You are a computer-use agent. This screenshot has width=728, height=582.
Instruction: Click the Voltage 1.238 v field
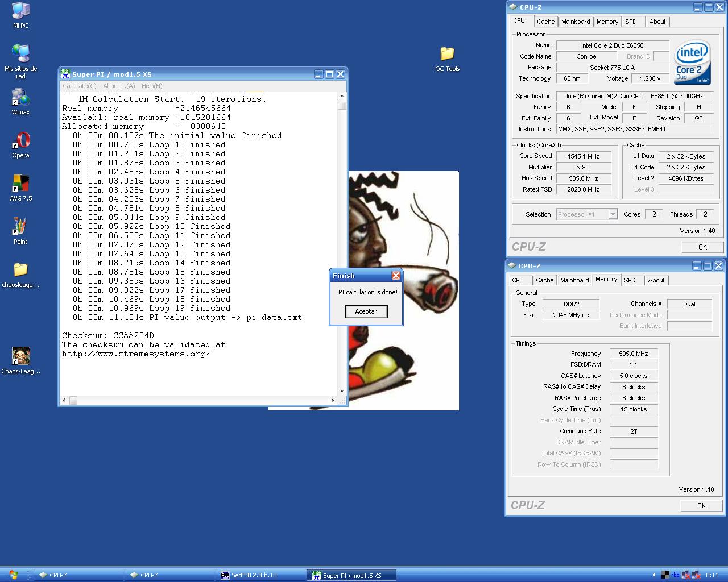click(650, 79)
